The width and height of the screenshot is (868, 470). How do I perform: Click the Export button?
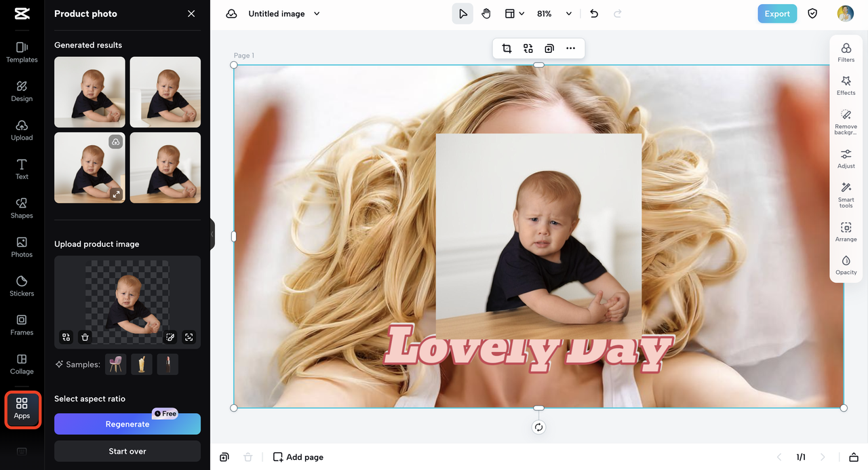point(777,14)
